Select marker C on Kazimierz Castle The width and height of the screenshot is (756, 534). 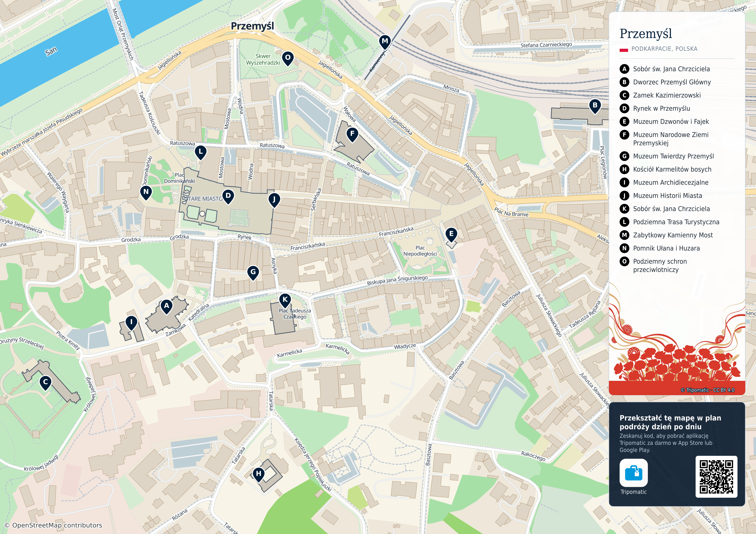coord(46,383)
